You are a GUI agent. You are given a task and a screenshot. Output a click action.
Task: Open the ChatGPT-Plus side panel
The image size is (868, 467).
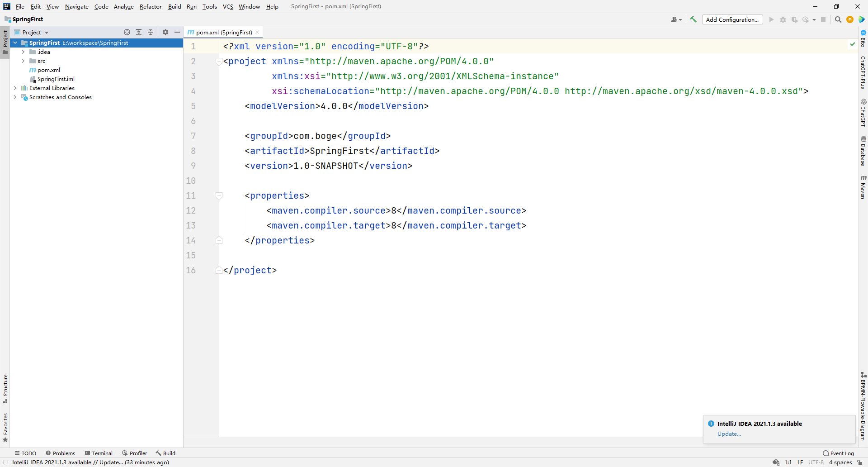click(863, 72)
